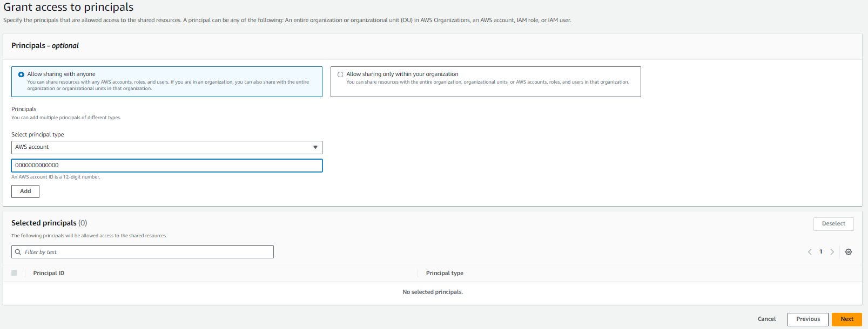
Task: Go to previous page of principals
Action: [x=810, y=252]
